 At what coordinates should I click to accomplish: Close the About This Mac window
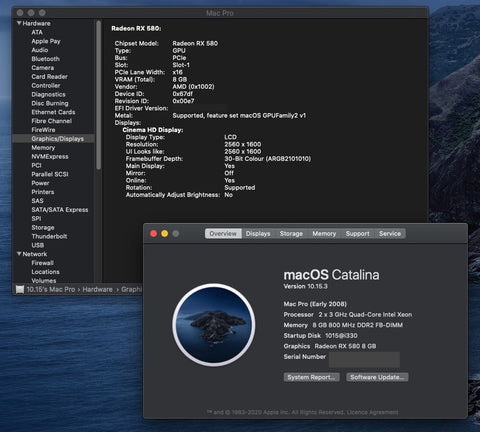154,234
